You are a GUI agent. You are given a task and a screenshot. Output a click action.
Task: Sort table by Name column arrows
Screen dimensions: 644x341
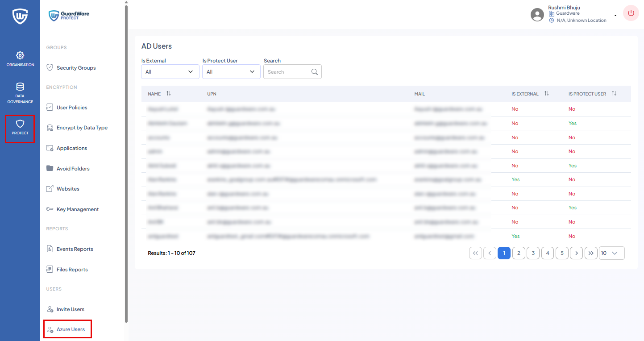(x=169, y=94)
